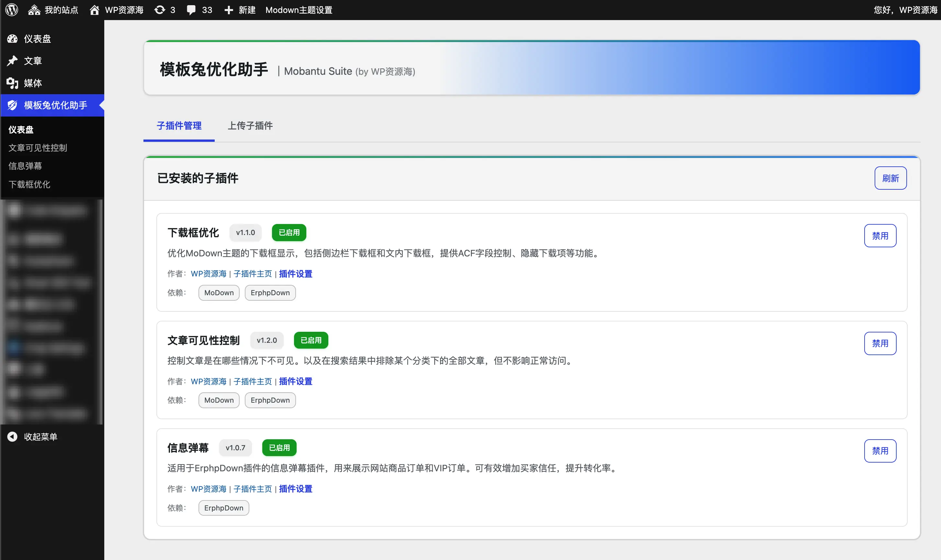This screenshot has width=941, height=560.
Task: Select the 子插件管理 tab
Action: pyautogui.click(x=179, y=126)
